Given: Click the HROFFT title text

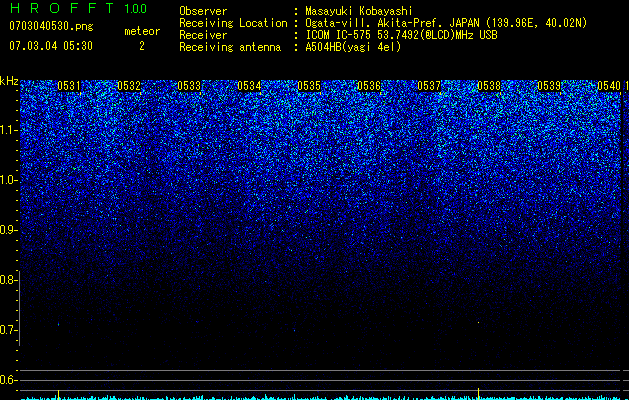Looking at the screenshot, I should click(x=62, y=8).
